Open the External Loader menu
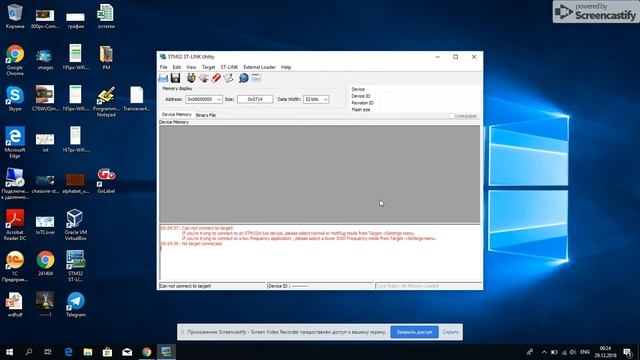The width and height of the screenshot is (640, 360). [x=259, y=67]
